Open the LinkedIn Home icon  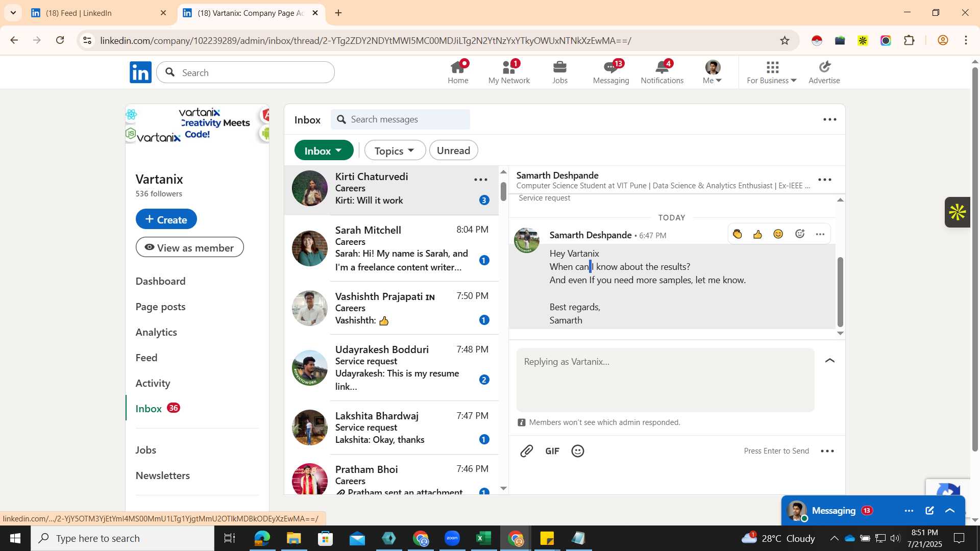(x=458, y=72)
